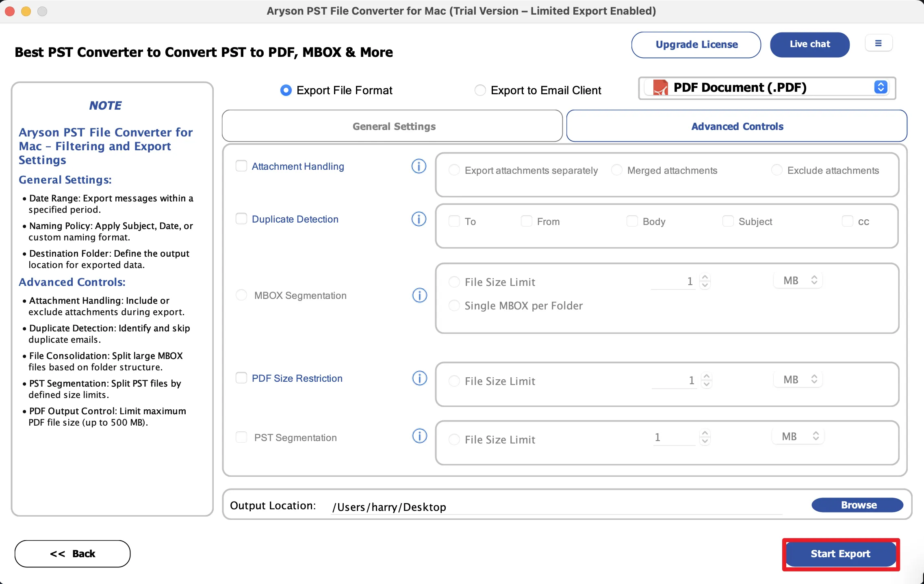Toggle PST Segmentation checkbox
Image resolution: width=924 pixels, height=584 pixels.
(241, 437)
